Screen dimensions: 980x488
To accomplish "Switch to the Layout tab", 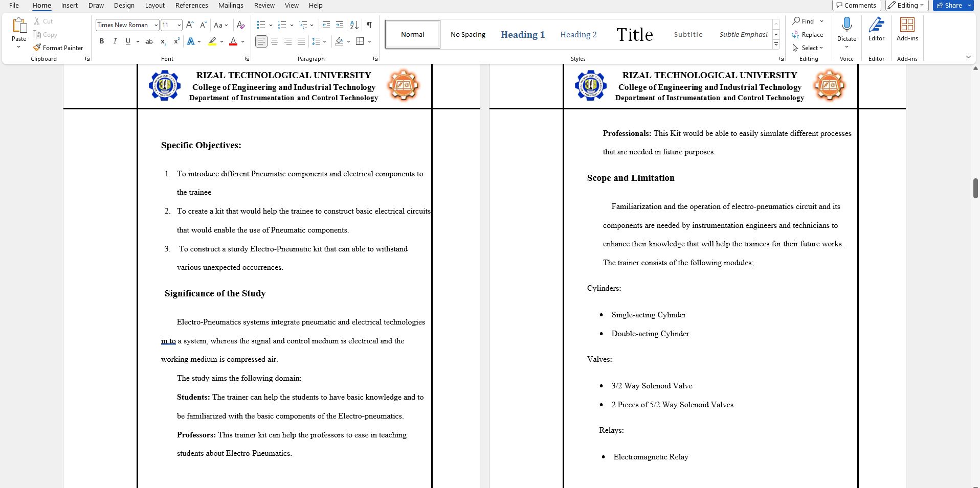I will click(x=154, y=5).
